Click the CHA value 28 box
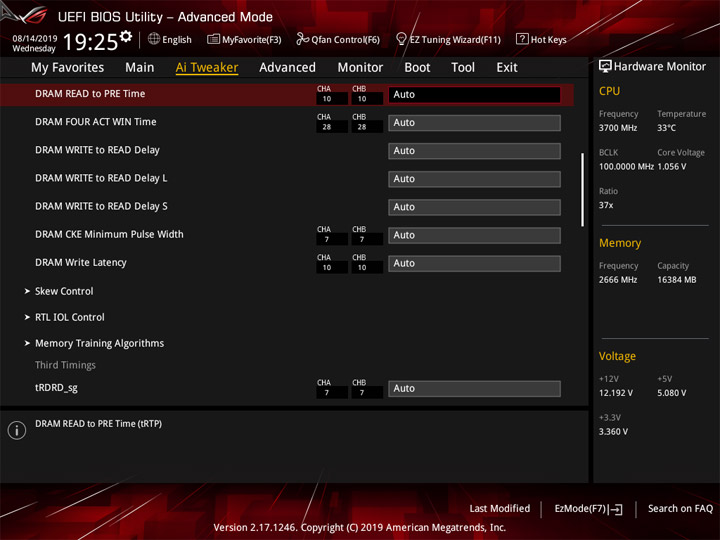Screen dimensions: 720x540 click(332, 127)
